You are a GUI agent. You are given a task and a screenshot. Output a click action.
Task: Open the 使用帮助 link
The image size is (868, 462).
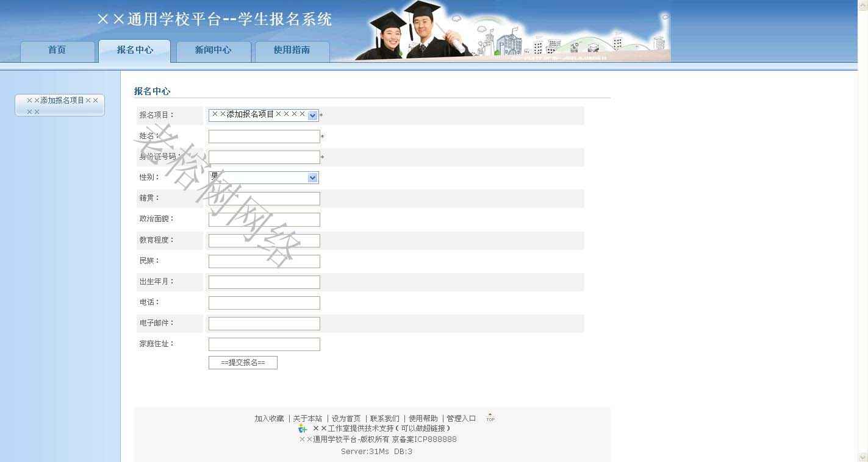pyautogui.click(x=423, y=419)
